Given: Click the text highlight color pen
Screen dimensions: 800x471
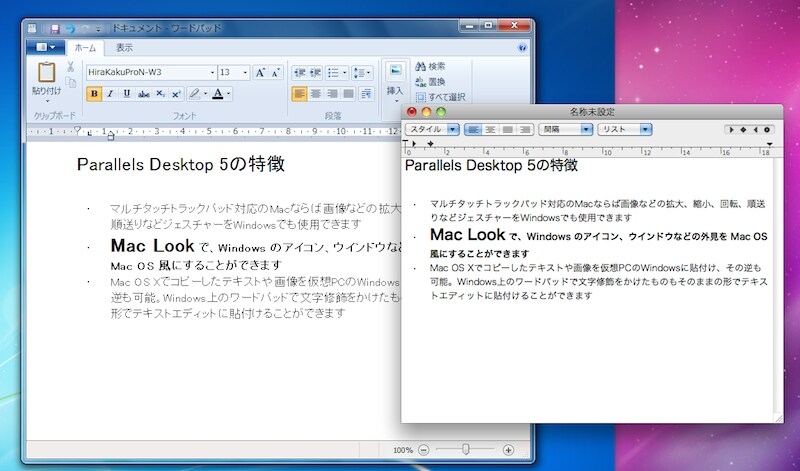Looking at the screenshot, I should click(194, 94).
